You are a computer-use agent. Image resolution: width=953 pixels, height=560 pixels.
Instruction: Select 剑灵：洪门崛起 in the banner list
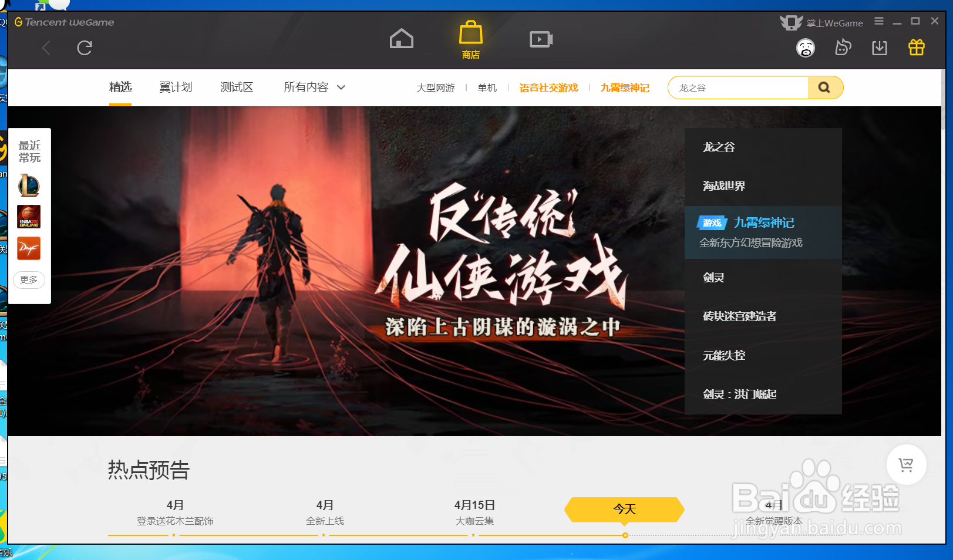(x=763, y=394)
